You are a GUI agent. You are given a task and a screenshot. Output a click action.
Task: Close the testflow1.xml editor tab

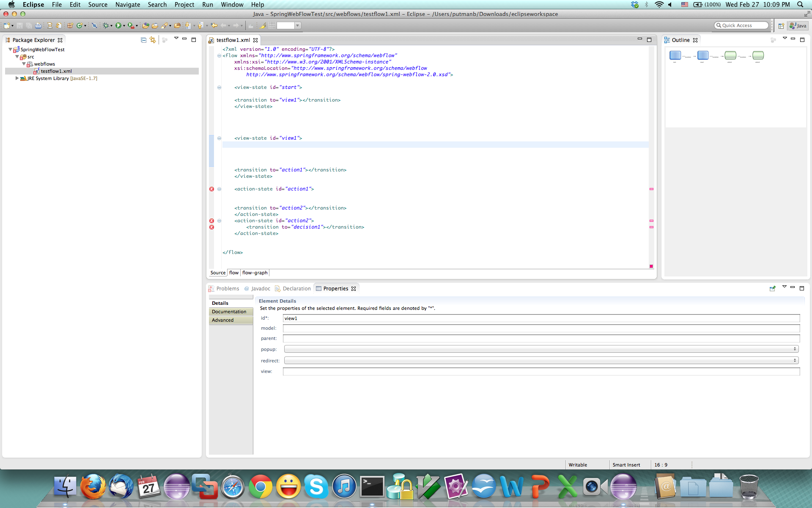pyautogui.click(x=255, y=40)
